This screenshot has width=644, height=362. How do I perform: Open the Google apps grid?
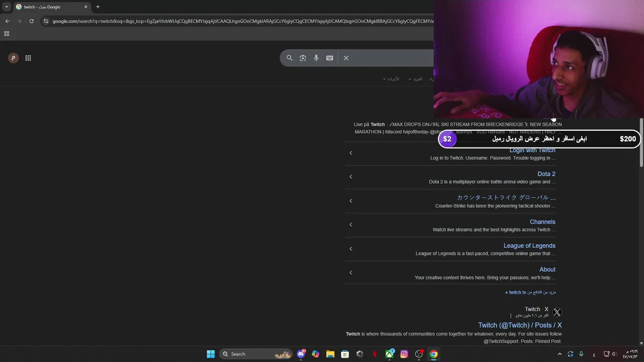pyautogui.click(x=28, y=58)
